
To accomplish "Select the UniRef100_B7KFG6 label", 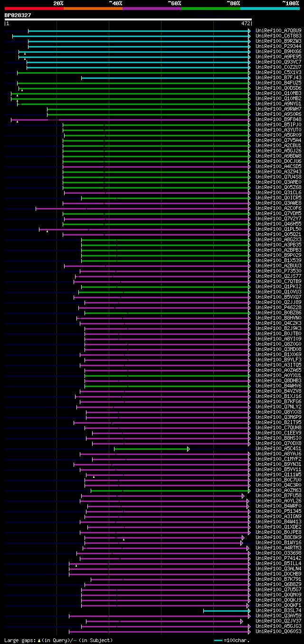I will [x=278, y=401].
